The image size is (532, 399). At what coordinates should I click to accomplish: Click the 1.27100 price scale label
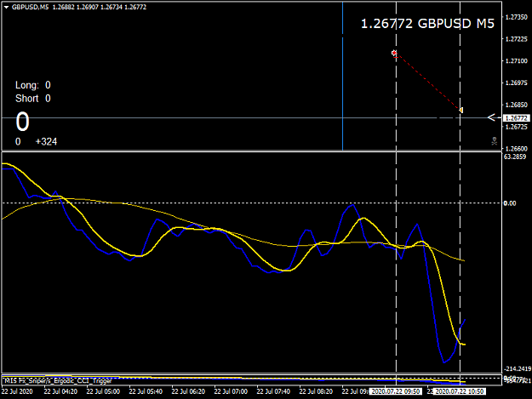(517, 61)
